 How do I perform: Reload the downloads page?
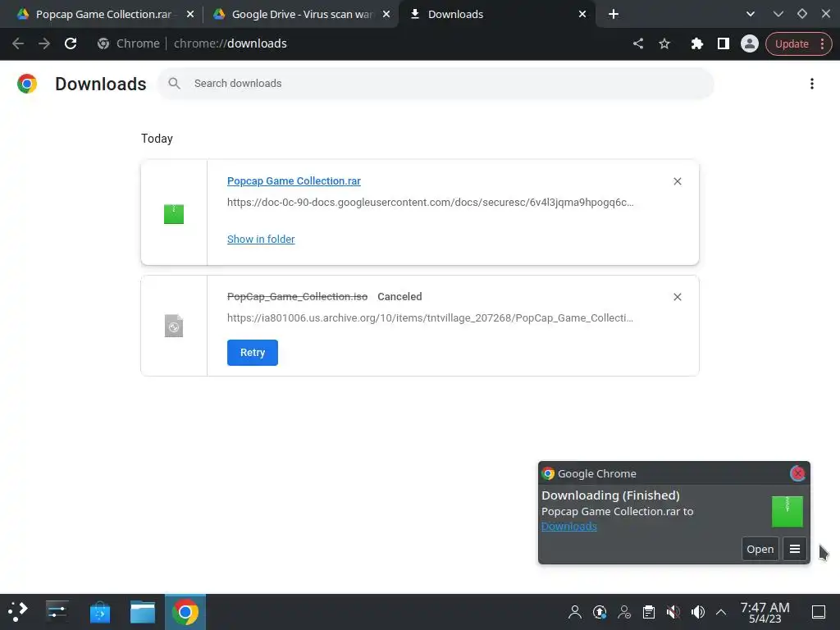[71, 43]
